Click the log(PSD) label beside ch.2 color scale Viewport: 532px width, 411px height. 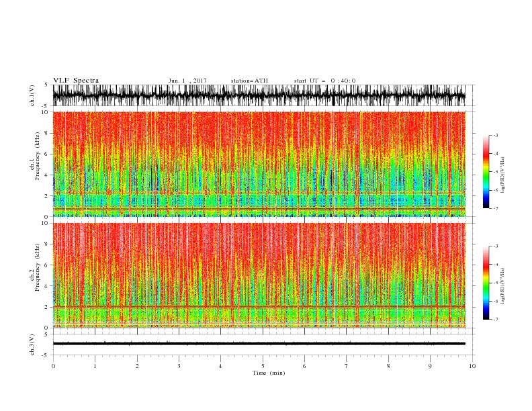pos(502,285)
